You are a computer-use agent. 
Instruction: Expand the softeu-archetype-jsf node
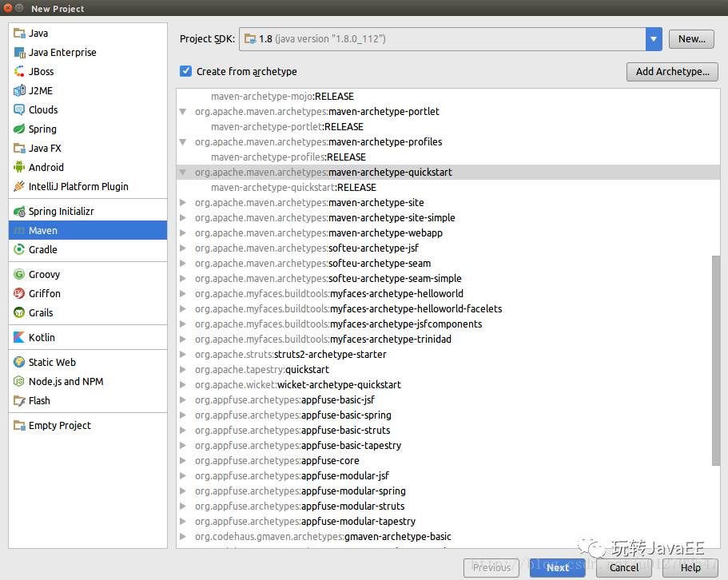[x=183, y=248]
